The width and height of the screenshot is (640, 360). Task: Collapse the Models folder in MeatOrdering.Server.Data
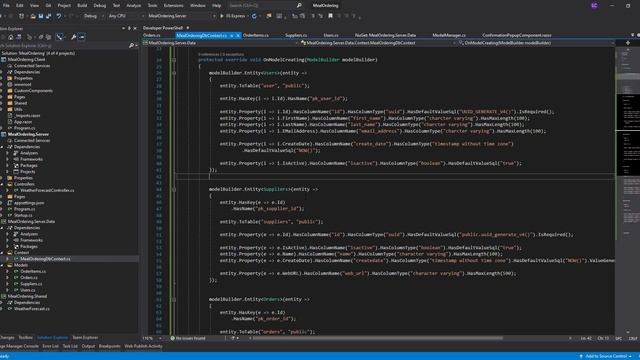(x=2, y=265)
